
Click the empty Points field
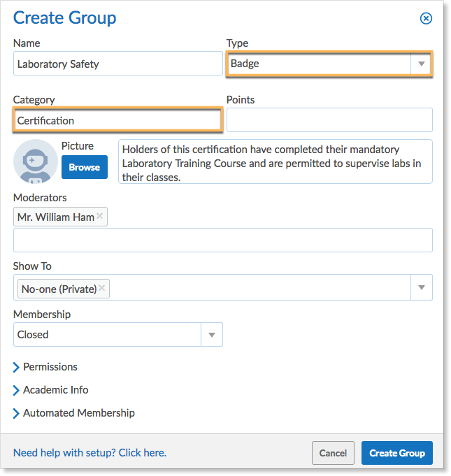tap(329, 120)
